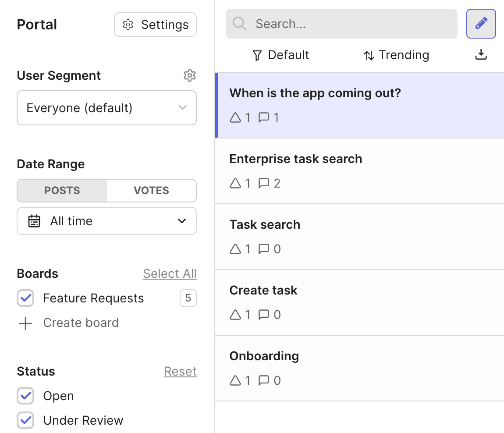The height and width of the screenshot is (433, 504).
Task: Open User Segment gear settings icon
Action: 189,75
